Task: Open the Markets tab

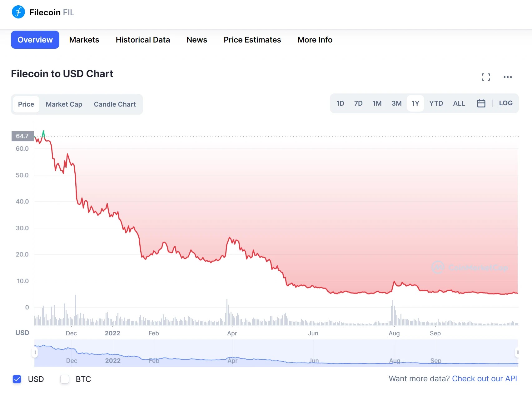Action: coord(84,40)
